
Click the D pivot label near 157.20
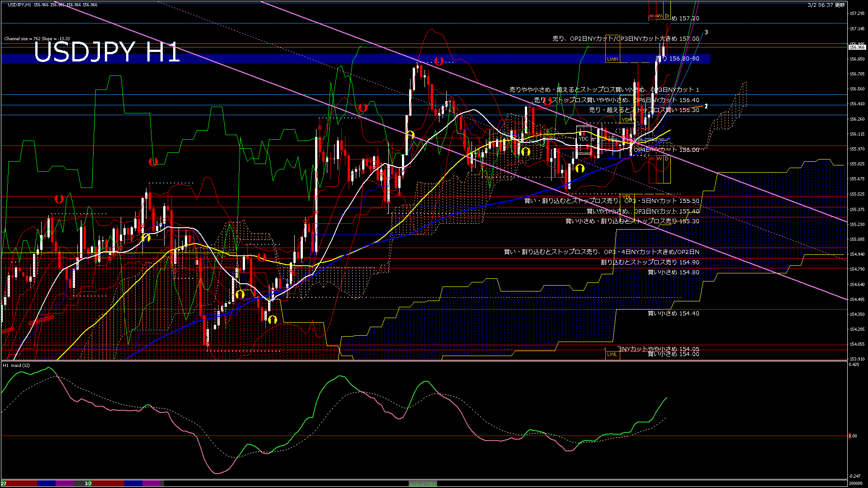[667, 16]
